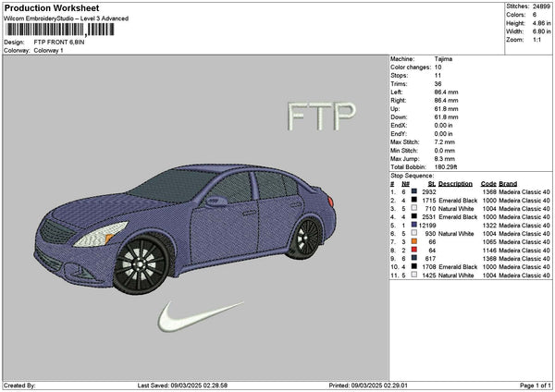Click the black swatch in stop sequence row 2
Viewport: 555px width, 392px height.
[x=413, y=201]
